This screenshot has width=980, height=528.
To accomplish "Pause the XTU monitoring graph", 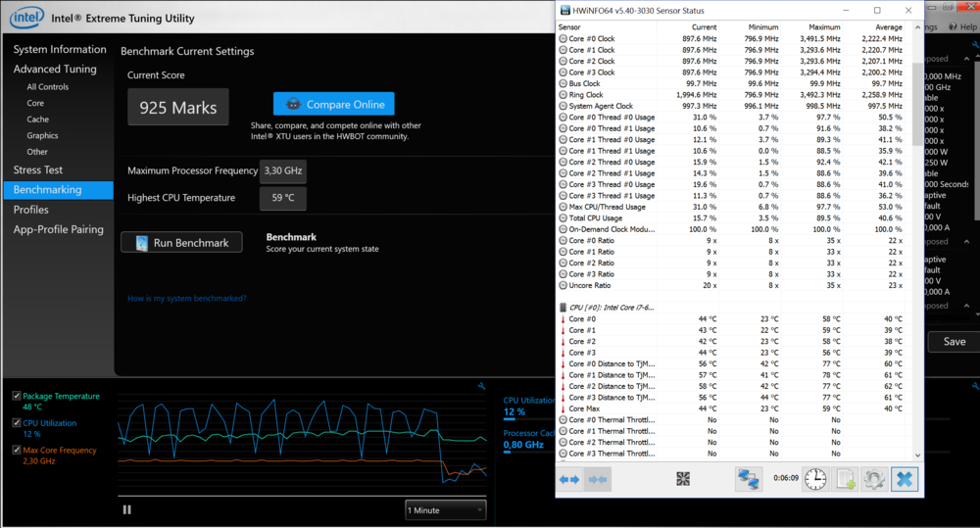I will pyautogui.click(x=126, y=509).
